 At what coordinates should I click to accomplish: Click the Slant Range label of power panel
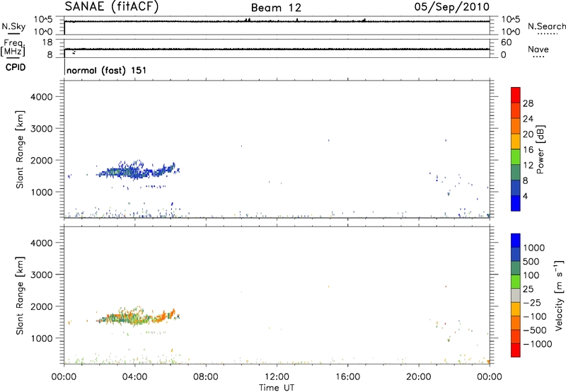click(x=20, y=149)
